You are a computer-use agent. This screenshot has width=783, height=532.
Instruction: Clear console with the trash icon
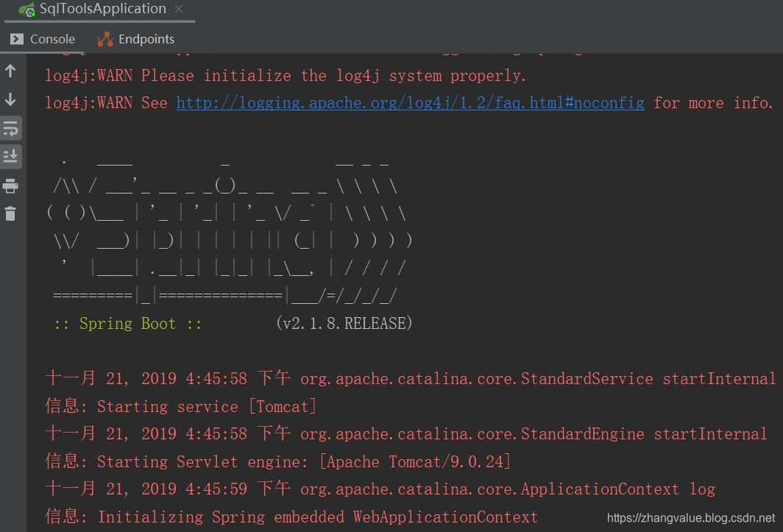(10, 214)
